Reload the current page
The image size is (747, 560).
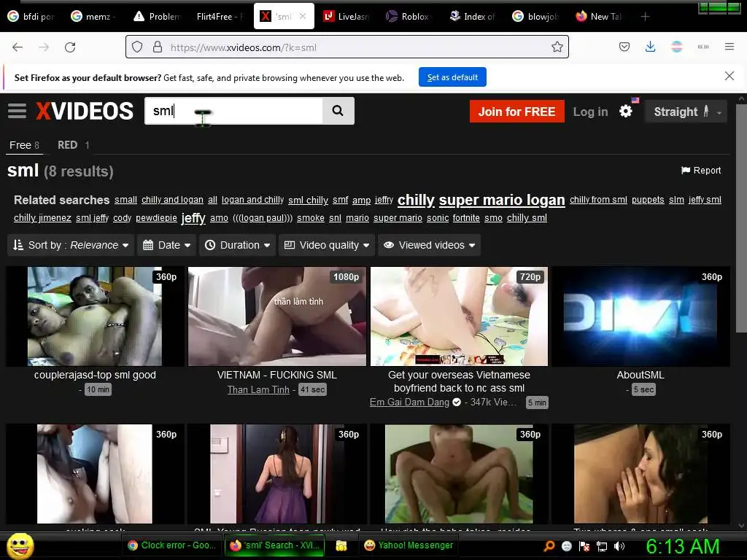[x=70, y=47]
